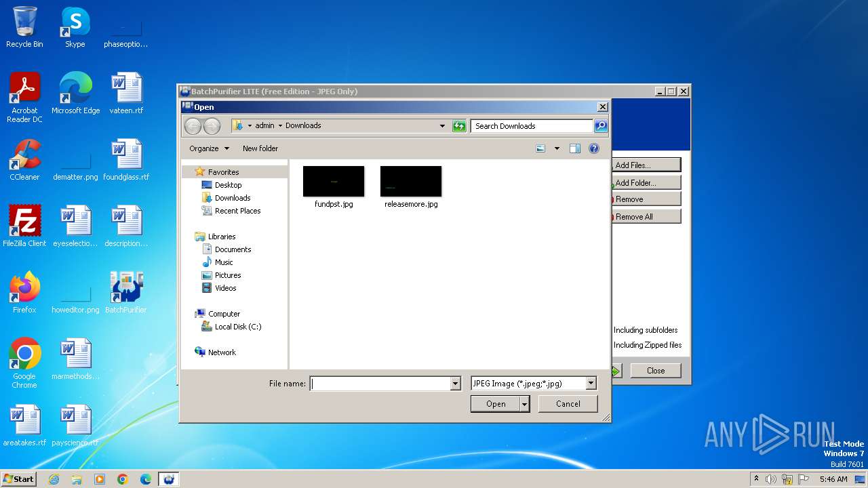The width and height of the screenshot is (868, 488).
Task: Expand the chevron after admin in breadcrumb
Action: coord(280,125)
